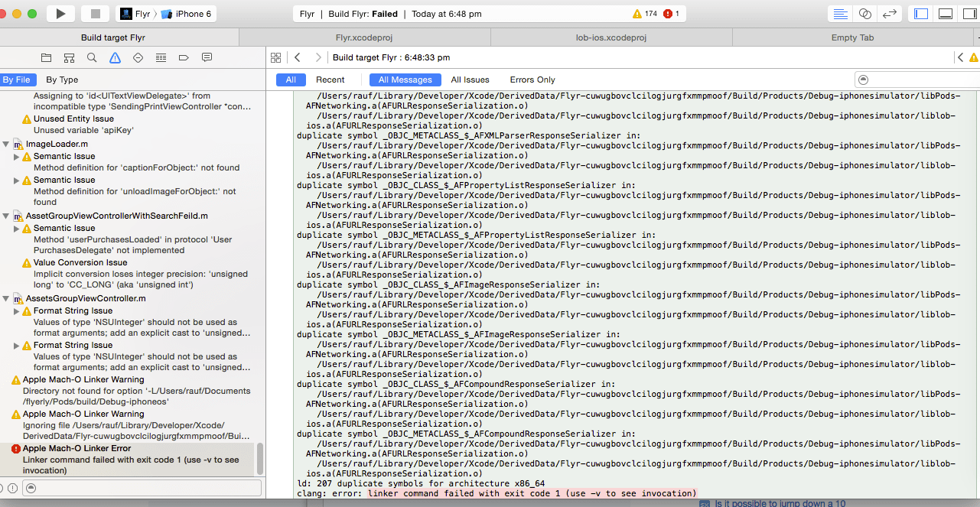Switch to Empty Tab
The height and width of the screenshot is (507, 980).
[852, 37]
